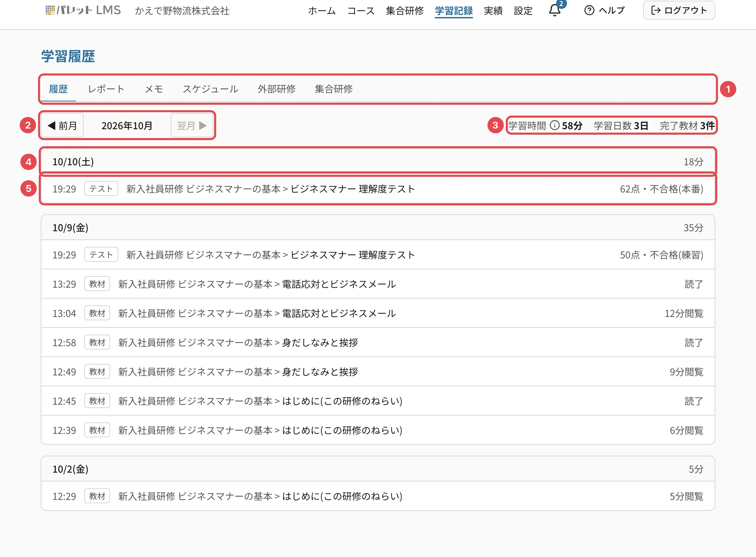
Task: Open 13:29 電話応対とビジネスメール entry
Action: [x=378, y=284]
